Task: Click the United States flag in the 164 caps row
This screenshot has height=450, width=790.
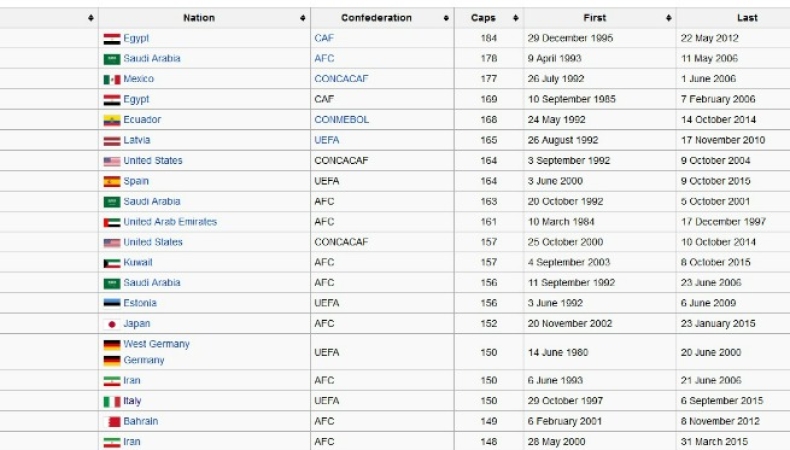Action: (112, 161)
